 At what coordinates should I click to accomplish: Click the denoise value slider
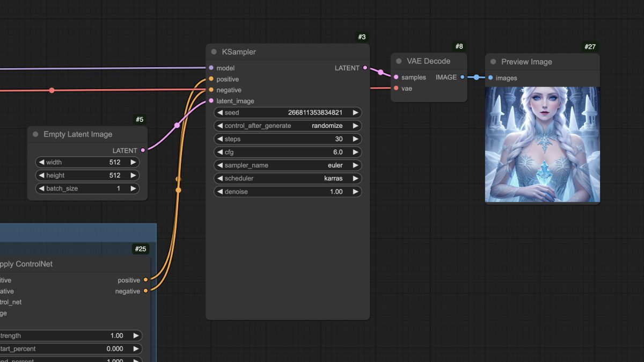pos(288,192)
